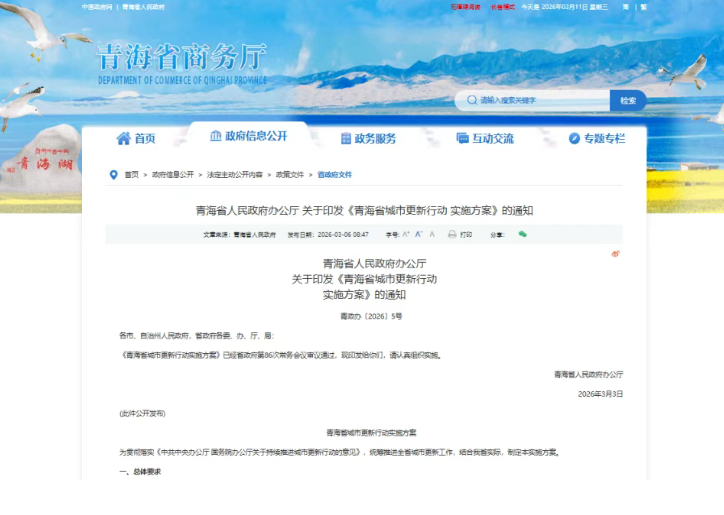724x515 pixels.
Task: Open the 青海省人民政府 link in top bar
Action: coord(143,6)
